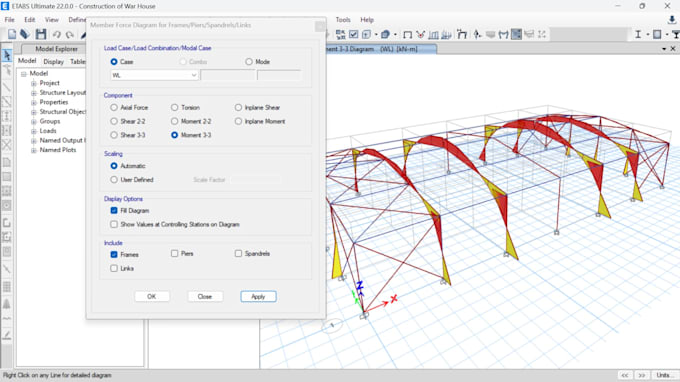680x382 pixels.
Task: Open the File menu
Action: [x=10, y=20]
